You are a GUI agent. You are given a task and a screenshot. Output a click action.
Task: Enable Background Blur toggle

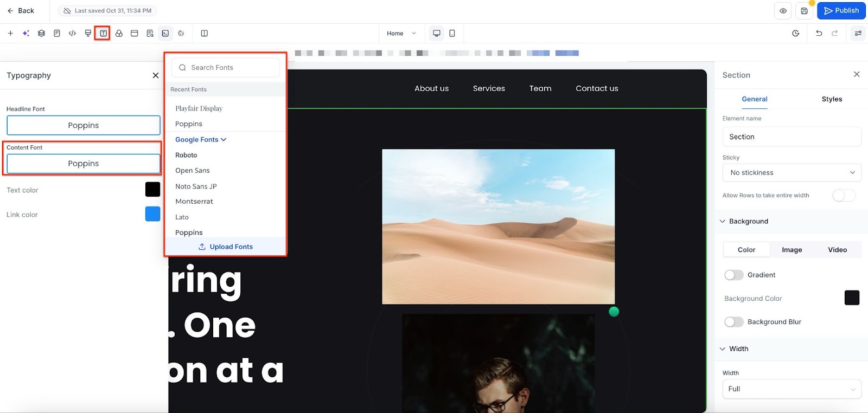pos(733,322)
